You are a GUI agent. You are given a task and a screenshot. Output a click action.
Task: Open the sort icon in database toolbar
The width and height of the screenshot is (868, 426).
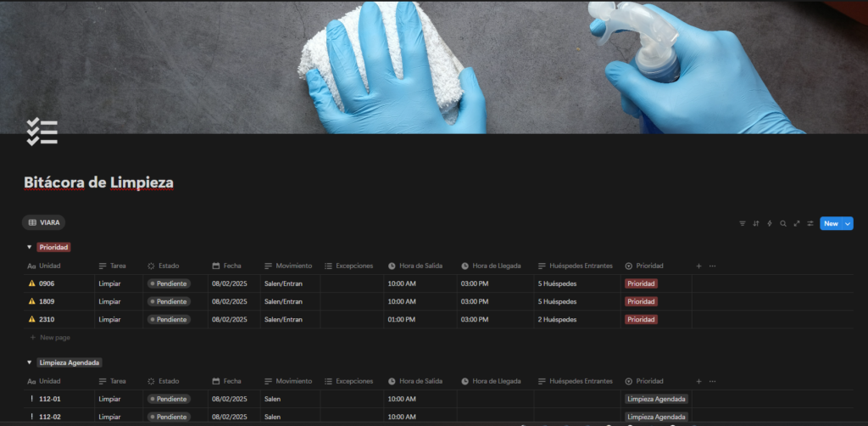coord(756,223)
